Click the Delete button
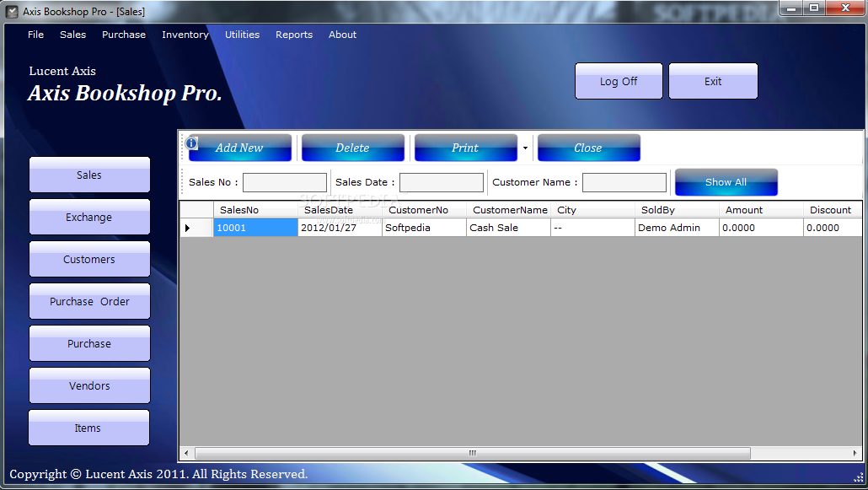Screen dimensions: 868x490 352,148
